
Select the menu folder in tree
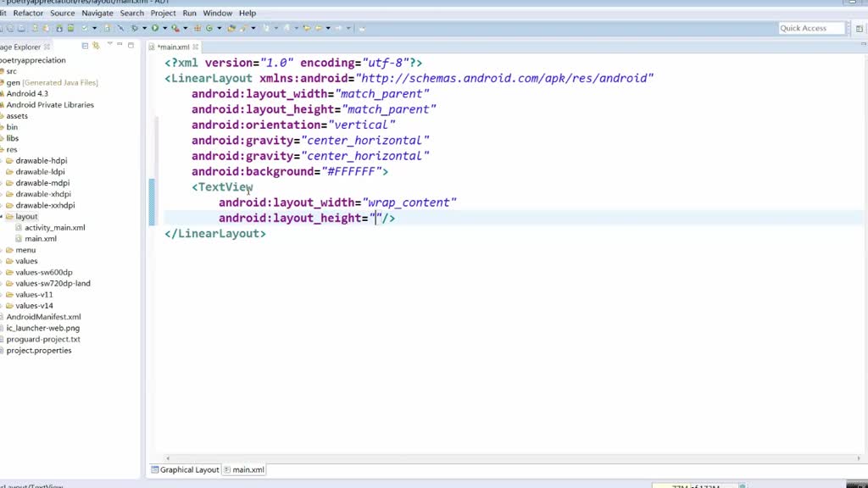[25, 250]
